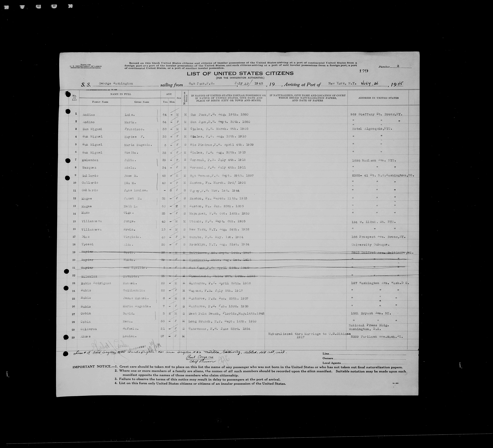Click address "2329 Farilawn Ave.Wash.DC."
This screenshot has height=448, width=493.
pyautogui.click(x=377, y=337)
